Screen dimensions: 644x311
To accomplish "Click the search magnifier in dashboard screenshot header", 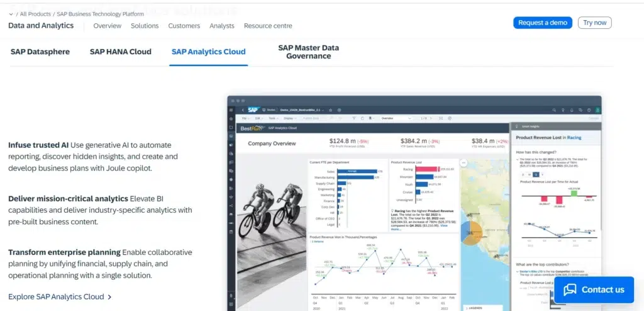I will pos(554,110).
